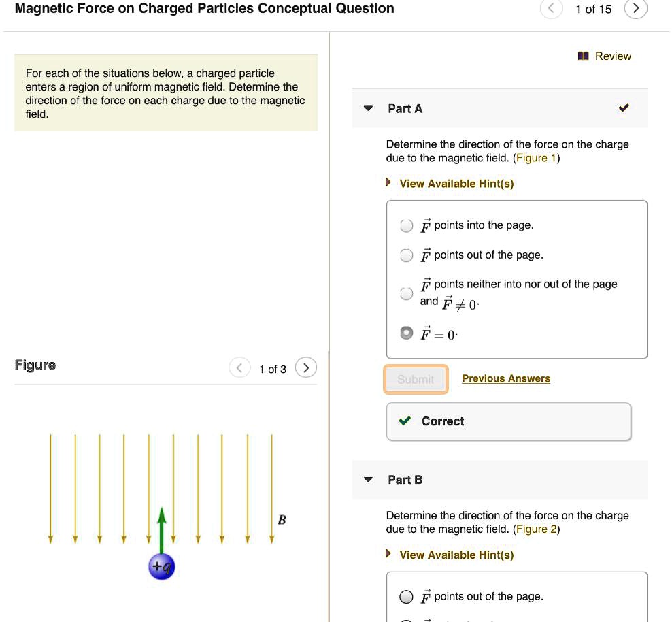Click the checkmark icon on Part A header
The height and width of the screenshot is (622, 672).
[624, 108]
